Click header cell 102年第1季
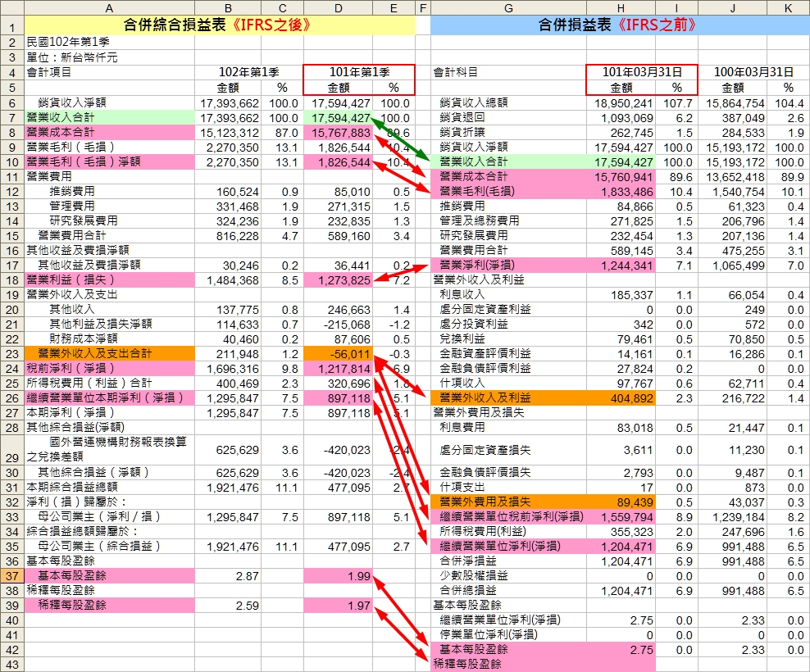 pyautogui.click(x=249, y=72)
